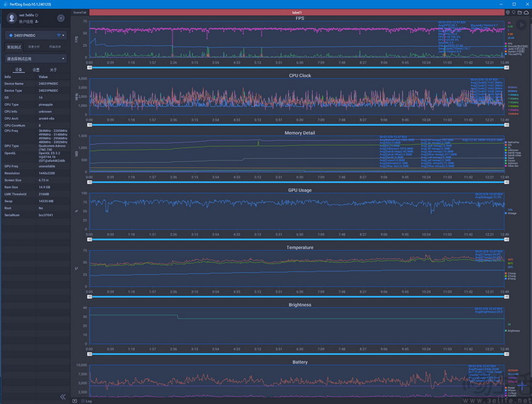Screen dimensions: 532x404
Task: Click the outlined pin icon in toolbar
Action: (x=514, y=13)
